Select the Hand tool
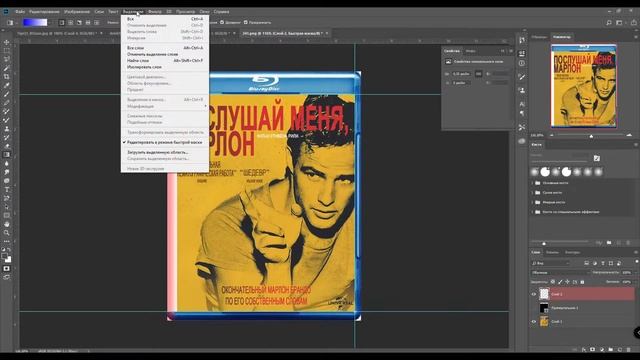Viewport: 640px width, 360px height. pyautogui.click(x=7, y=224)
